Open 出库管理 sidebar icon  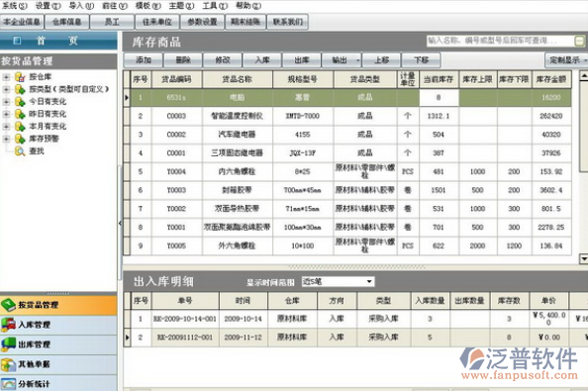click(x=8, y=344)
